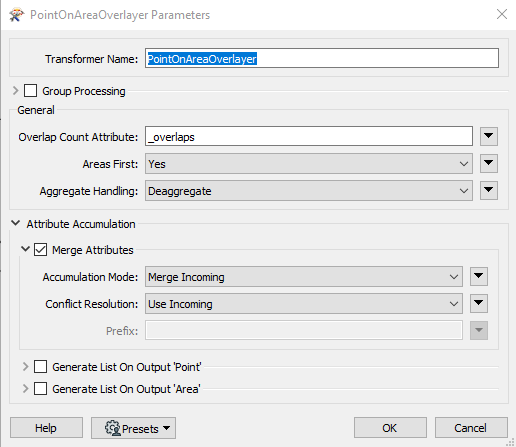Image resolution: width=516 pixels, height=447 pixels.
Task: Open the Accumulation Mode dropdown
Action: click(304, 277)
